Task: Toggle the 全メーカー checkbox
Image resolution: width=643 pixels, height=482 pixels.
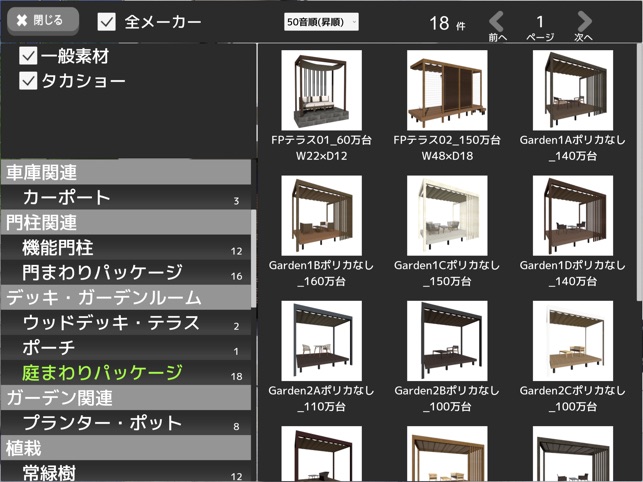Action: (107, 22)
